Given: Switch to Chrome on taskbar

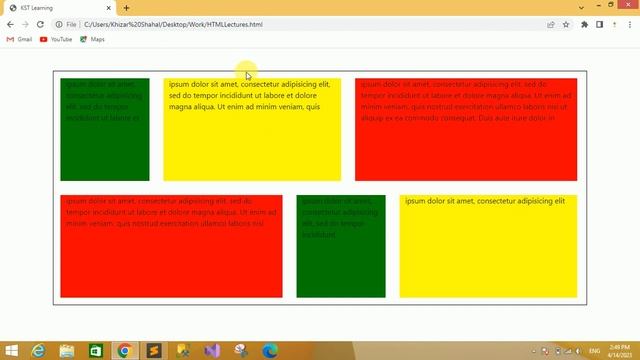Looking at the screenshot, I should [x=125, y=351].
